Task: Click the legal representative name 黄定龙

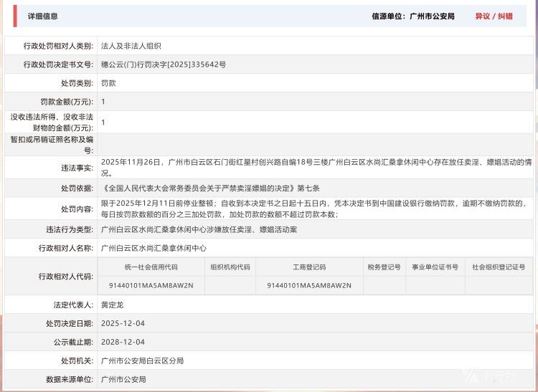Action: [x=113, y=305]
